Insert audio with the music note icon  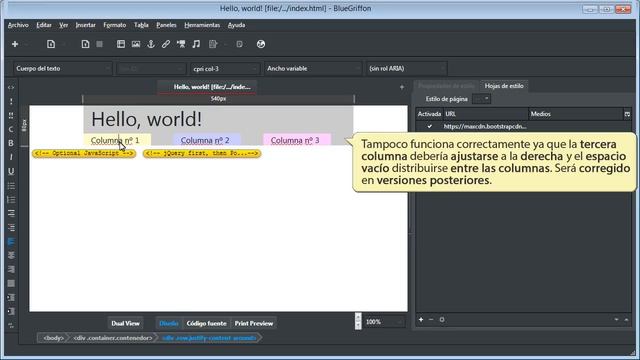[x=196, y=44]
